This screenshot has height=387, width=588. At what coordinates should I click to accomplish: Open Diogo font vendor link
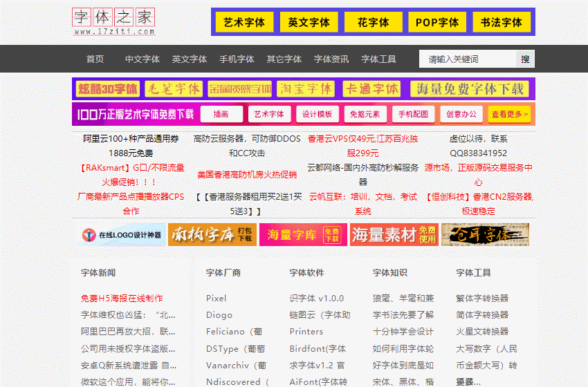pyautogui.click(x=219, y=314)
